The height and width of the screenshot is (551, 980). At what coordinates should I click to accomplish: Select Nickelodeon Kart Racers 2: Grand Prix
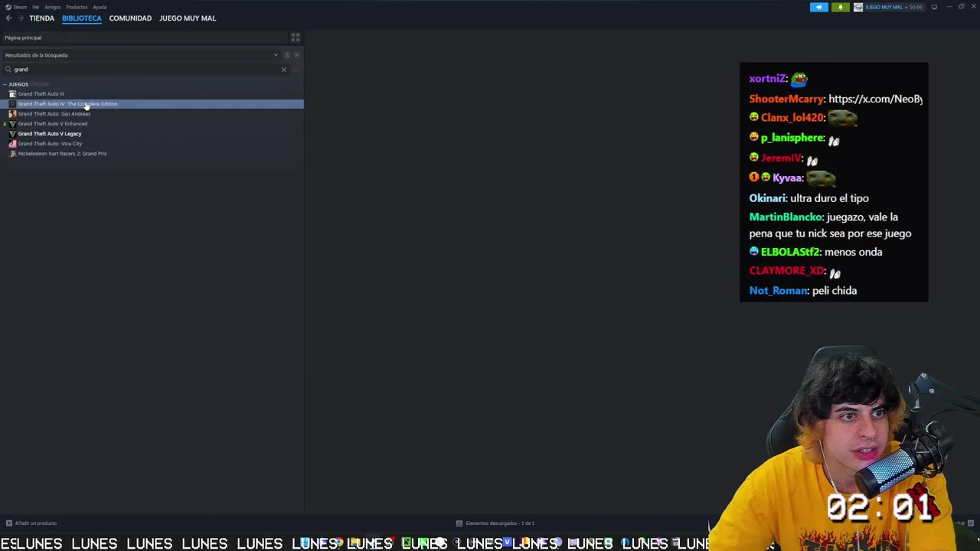coord(62,154)
